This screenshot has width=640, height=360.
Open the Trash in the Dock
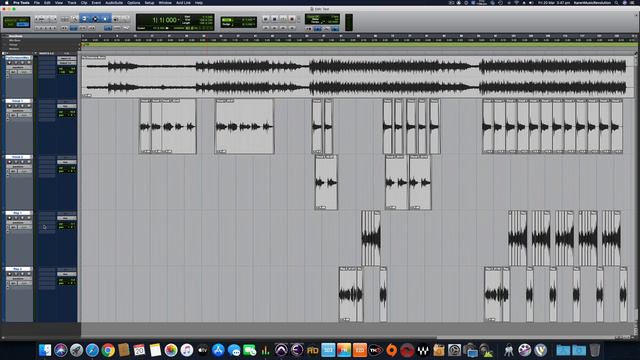(x=595, y=350)
